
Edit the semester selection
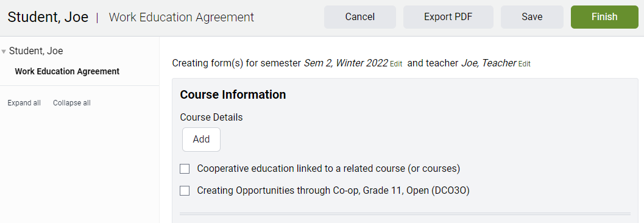point(396,64)
